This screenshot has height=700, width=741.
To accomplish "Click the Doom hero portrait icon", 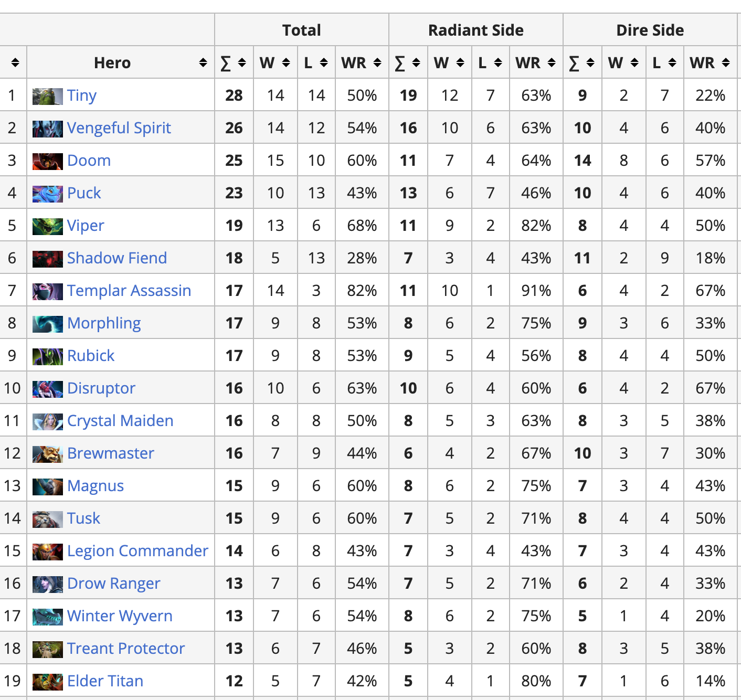I will 47,161.
